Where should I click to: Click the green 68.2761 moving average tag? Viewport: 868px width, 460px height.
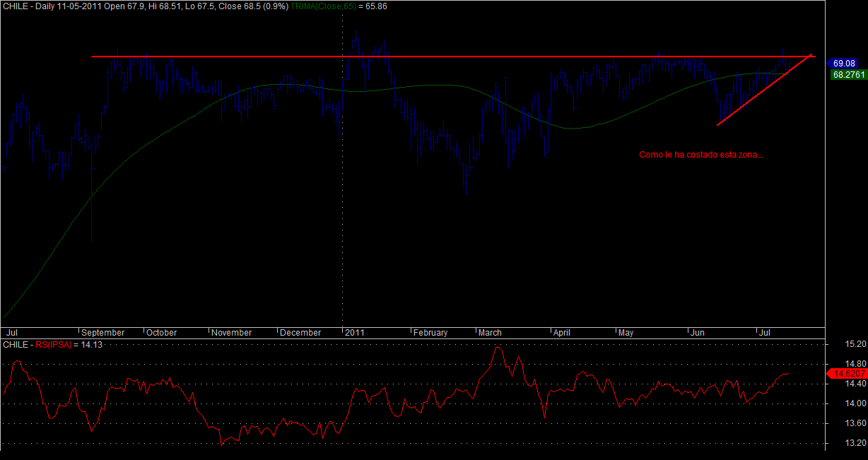pos(846,73)
